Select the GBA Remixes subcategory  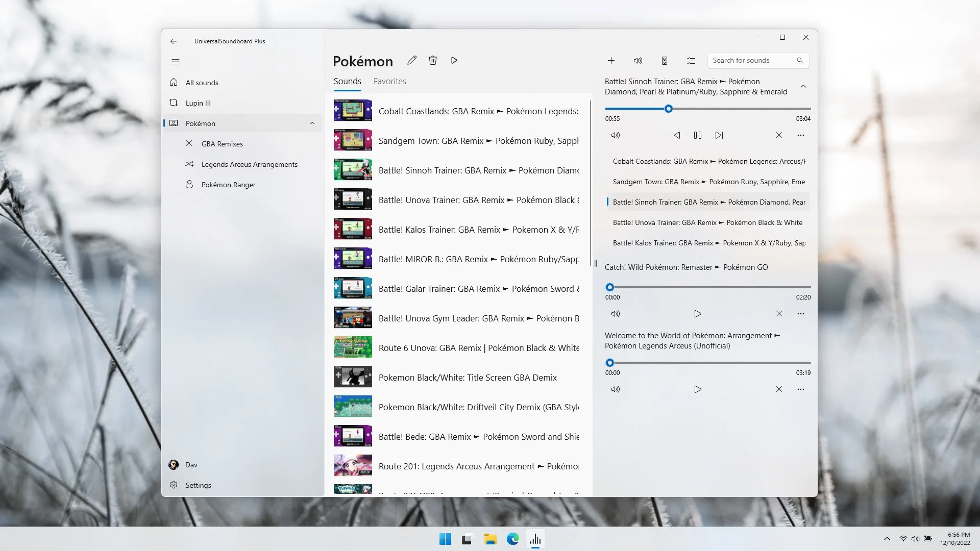click(x=243, y=144)
